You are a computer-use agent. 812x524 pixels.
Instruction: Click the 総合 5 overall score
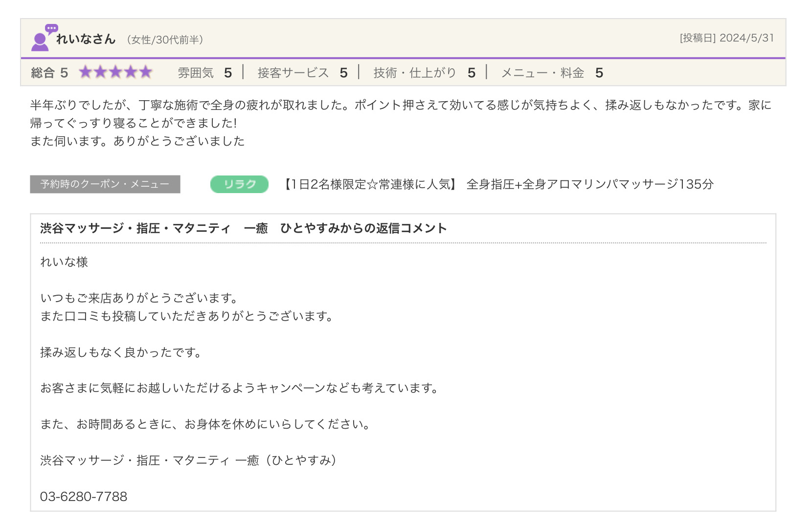[49, 73]
